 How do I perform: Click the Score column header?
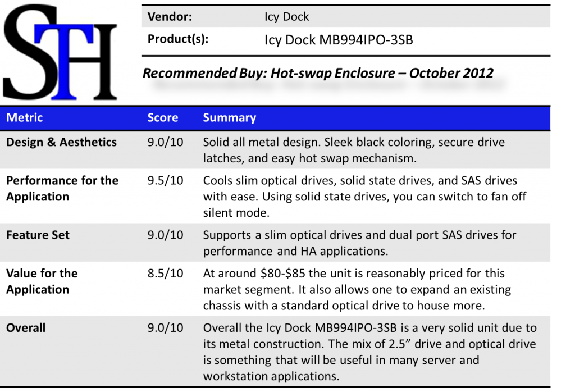tap(162, 118)
